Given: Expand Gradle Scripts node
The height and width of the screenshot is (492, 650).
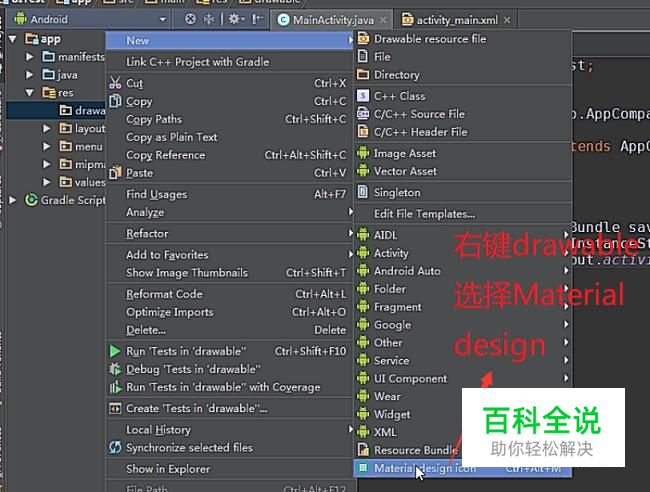Looking at the screenshot, I should click(13, 200).
